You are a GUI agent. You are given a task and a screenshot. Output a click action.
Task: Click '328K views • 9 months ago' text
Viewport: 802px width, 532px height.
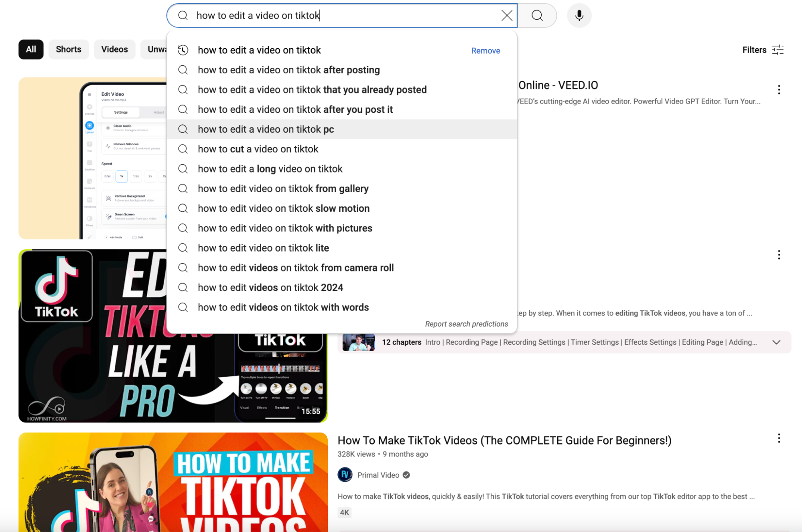tap(383, 454)
